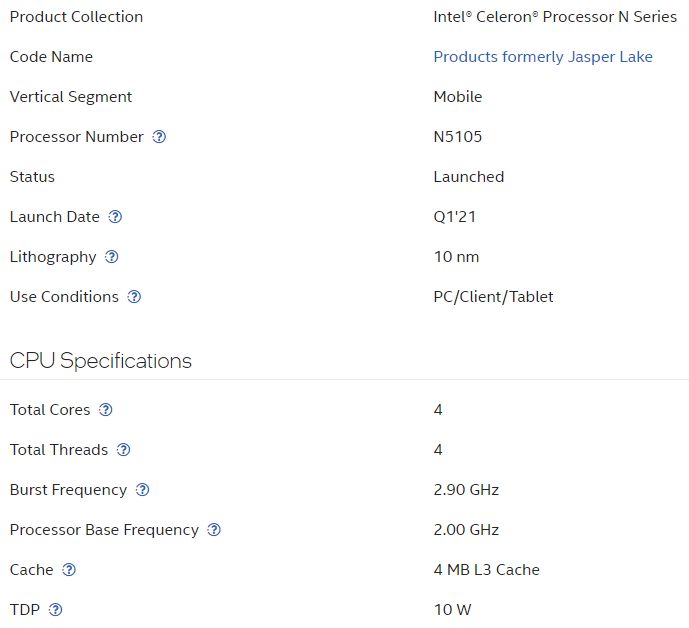The height and width of the screenshot is (628, 689).
Task: Show Total Threads question mark info
Action: click(x=123, y=450)
